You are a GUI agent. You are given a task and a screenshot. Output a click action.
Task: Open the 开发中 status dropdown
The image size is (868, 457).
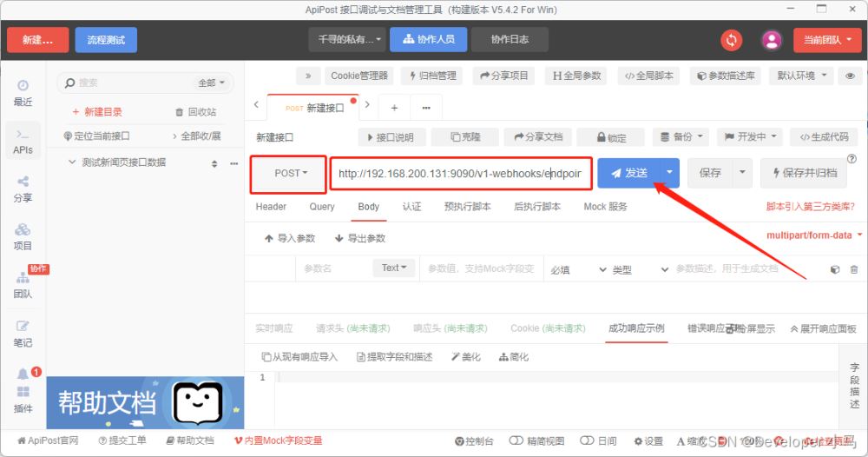750,136
